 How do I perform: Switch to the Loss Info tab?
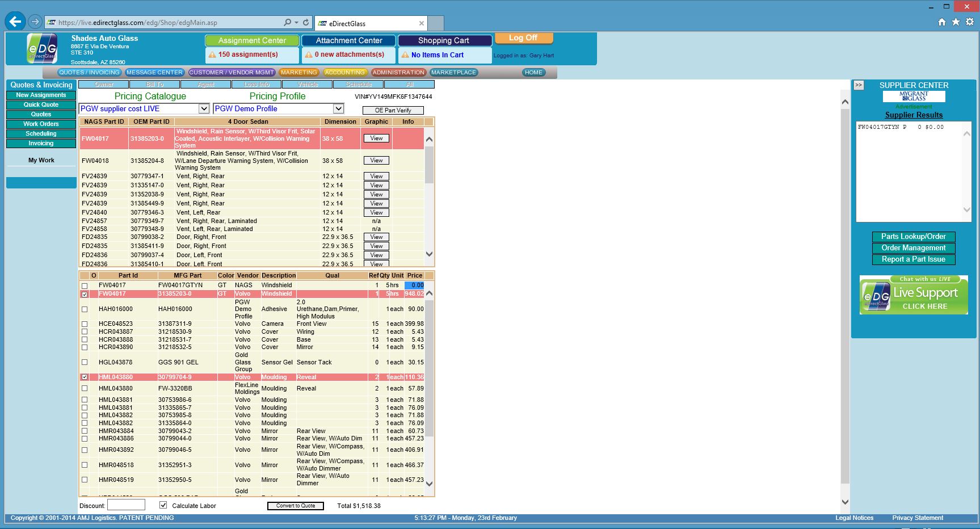pyautogui.click(x=256, y=85)
